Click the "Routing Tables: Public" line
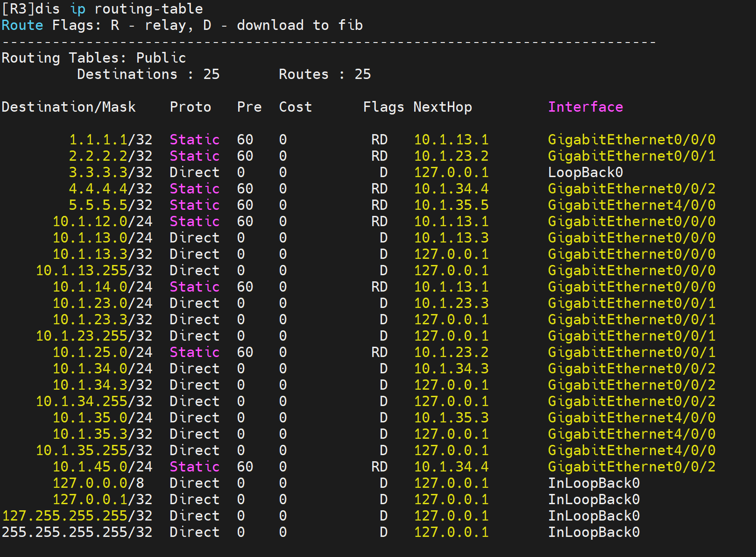 click(94, 58)
